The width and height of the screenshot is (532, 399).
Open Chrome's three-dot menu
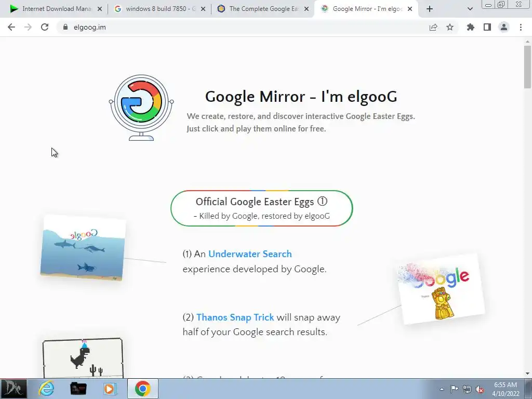click(521, 27)
